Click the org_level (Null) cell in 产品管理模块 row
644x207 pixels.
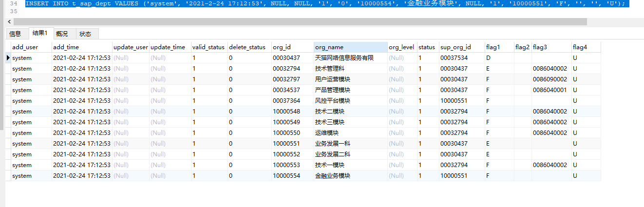pyautogui.click(x=402, y=90)
